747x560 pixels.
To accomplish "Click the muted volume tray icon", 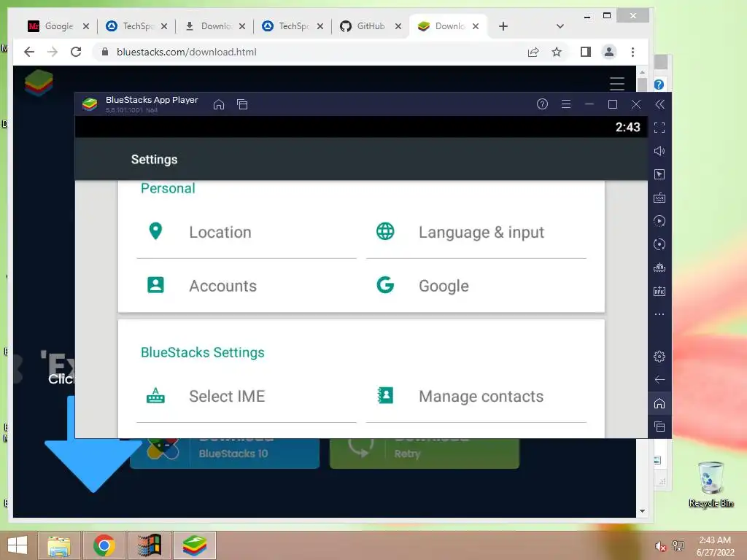I will point(660,546).
